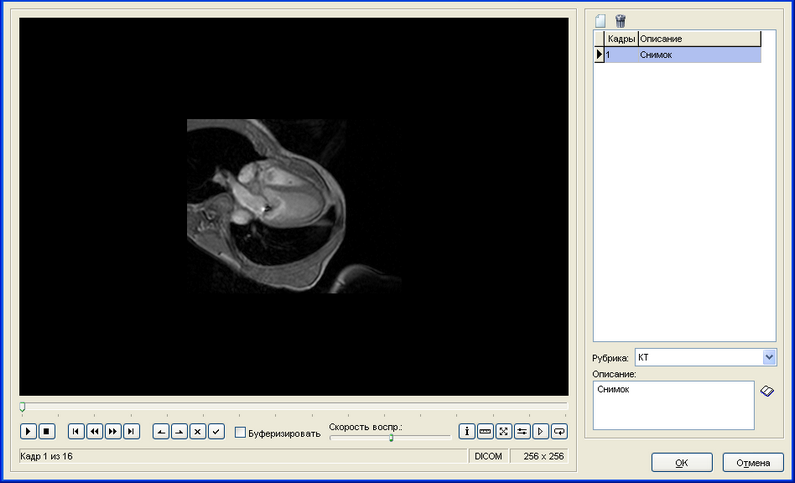Set selection end marker icon
Image resolution: width=795 pixels, height=483 pixels.
click(x=179, y=431)
